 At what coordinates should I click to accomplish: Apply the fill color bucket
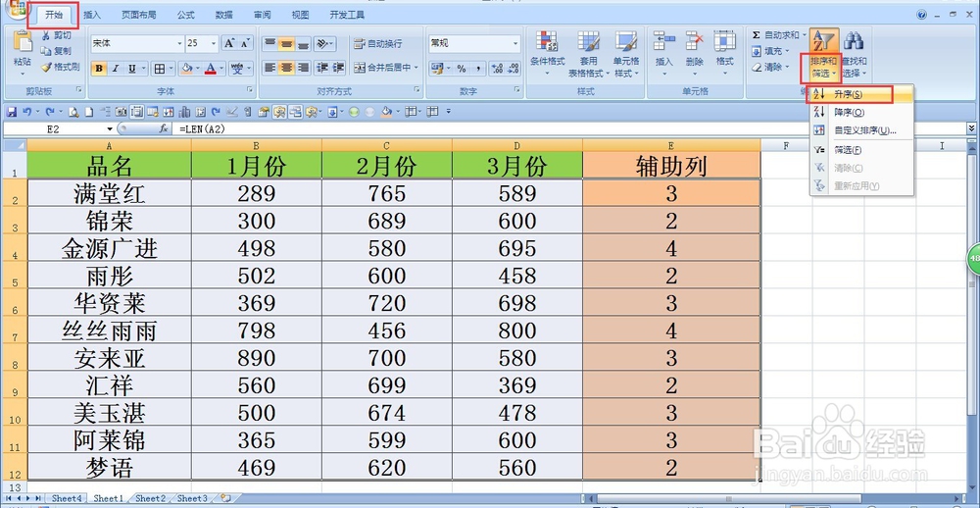[x=186, y=69]
